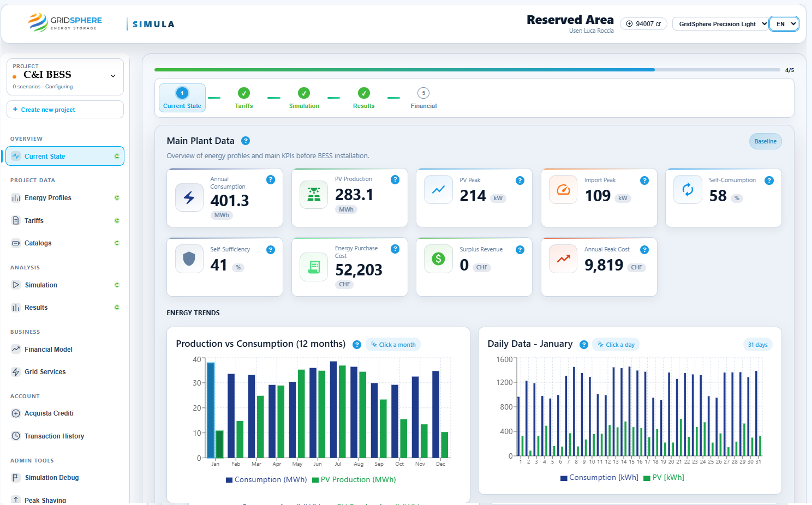The width and height of the screenshot is (812, 505).
Task: Click the '401.3' annual consumption value
Action: point(230,201)
